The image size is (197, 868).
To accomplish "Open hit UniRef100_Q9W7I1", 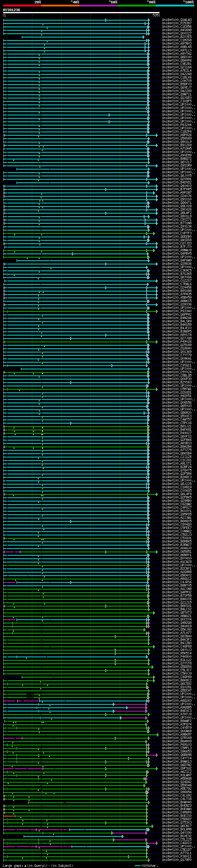I will pos(176,94).
